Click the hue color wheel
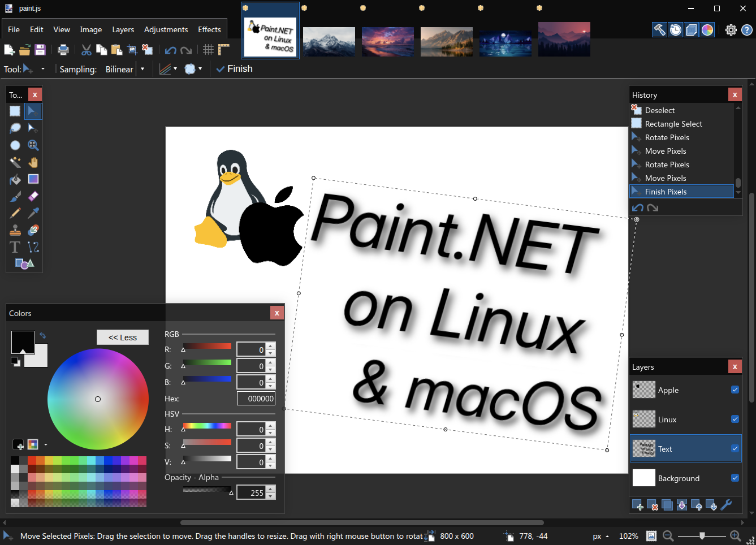756x545 pixels. tap(98, 399)
